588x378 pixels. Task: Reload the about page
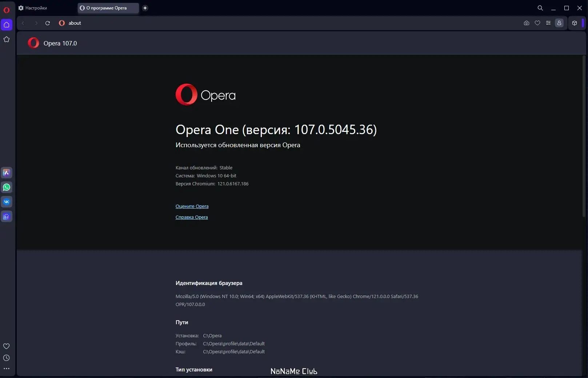tap(48, 23)
